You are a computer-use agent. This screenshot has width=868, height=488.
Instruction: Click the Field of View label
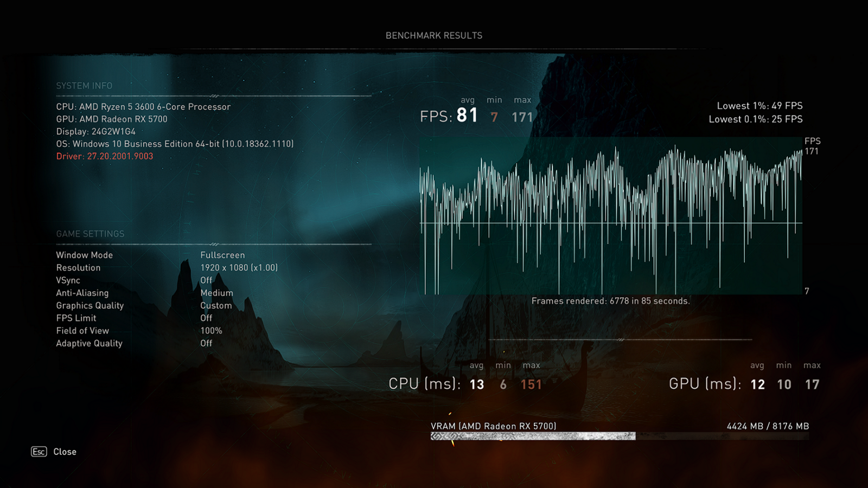[82, 331]
